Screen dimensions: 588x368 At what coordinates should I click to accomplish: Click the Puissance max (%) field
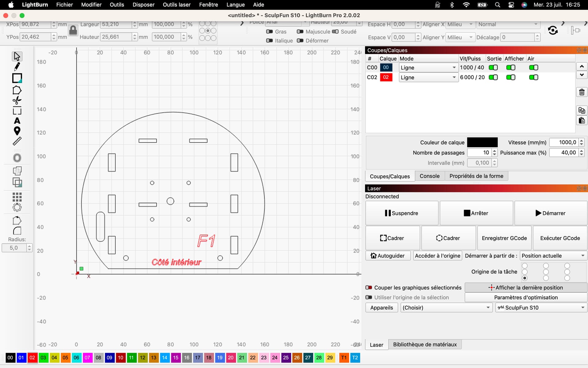(564, 152)
